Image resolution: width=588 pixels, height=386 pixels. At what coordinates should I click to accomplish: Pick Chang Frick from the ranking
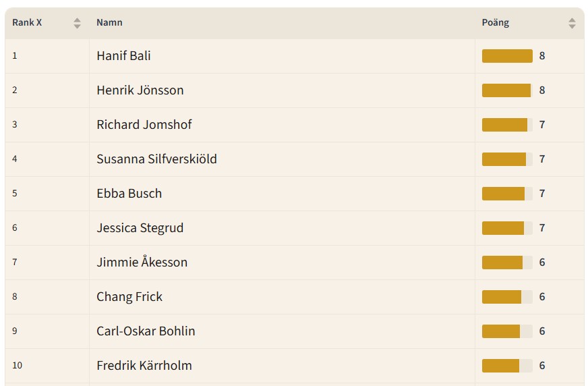point(129,297)
